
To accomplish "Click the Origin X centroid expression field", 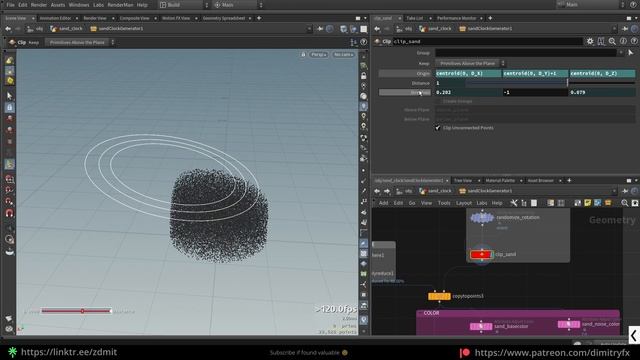I will (468, 73).
